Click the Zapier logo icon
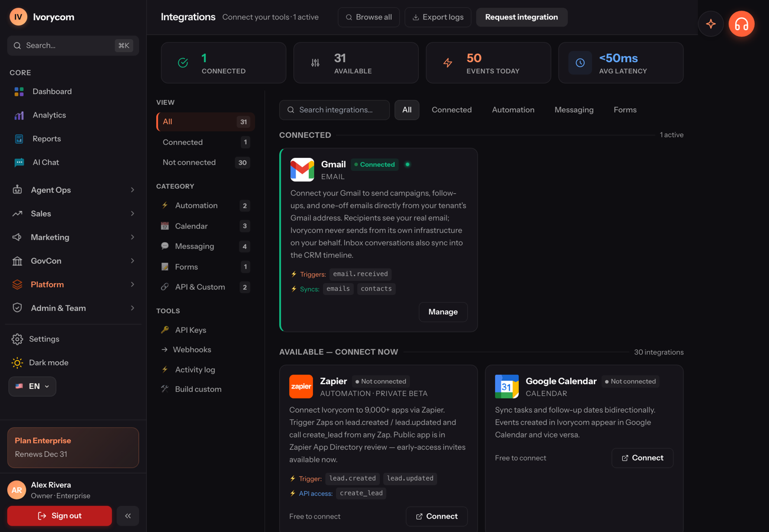This screenshot has height=532, width=769. point(301,387)
